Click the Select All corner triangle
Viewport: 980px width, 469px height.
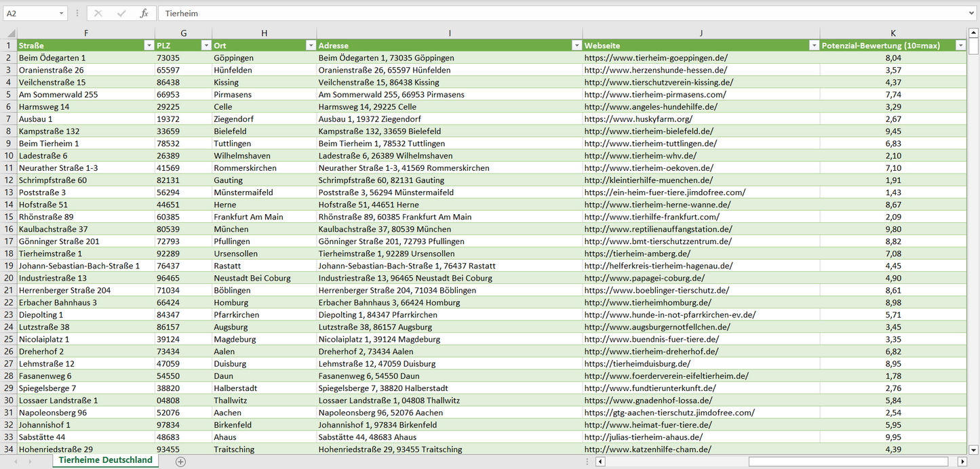click(x=9, y=33)
